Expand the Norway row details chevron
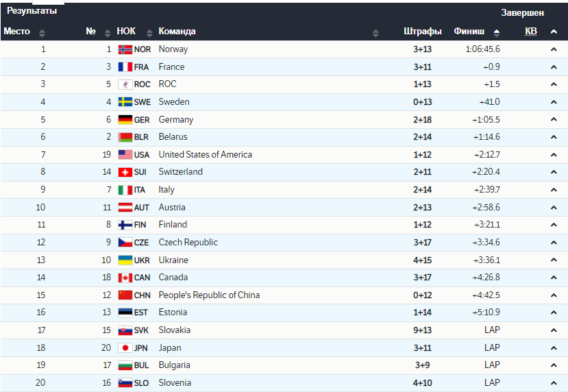Viewport: 568px width, 392px height. [x=554, y=49]
